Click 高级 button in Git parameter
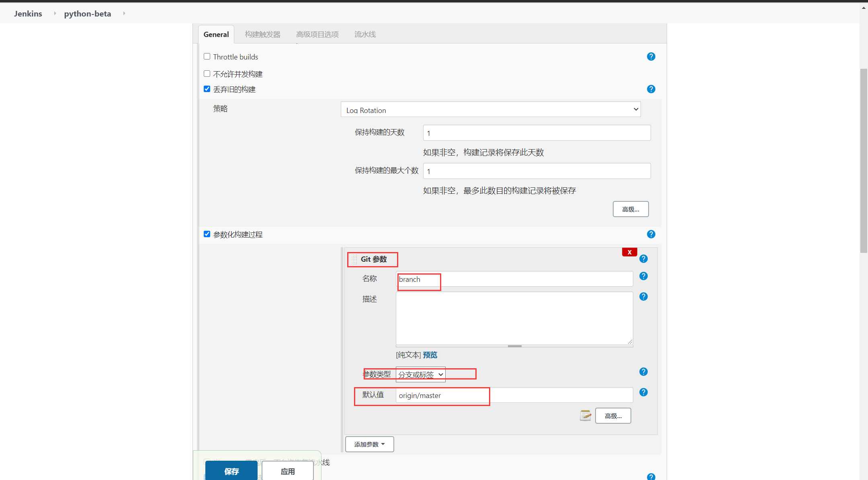 pos(613,416)
